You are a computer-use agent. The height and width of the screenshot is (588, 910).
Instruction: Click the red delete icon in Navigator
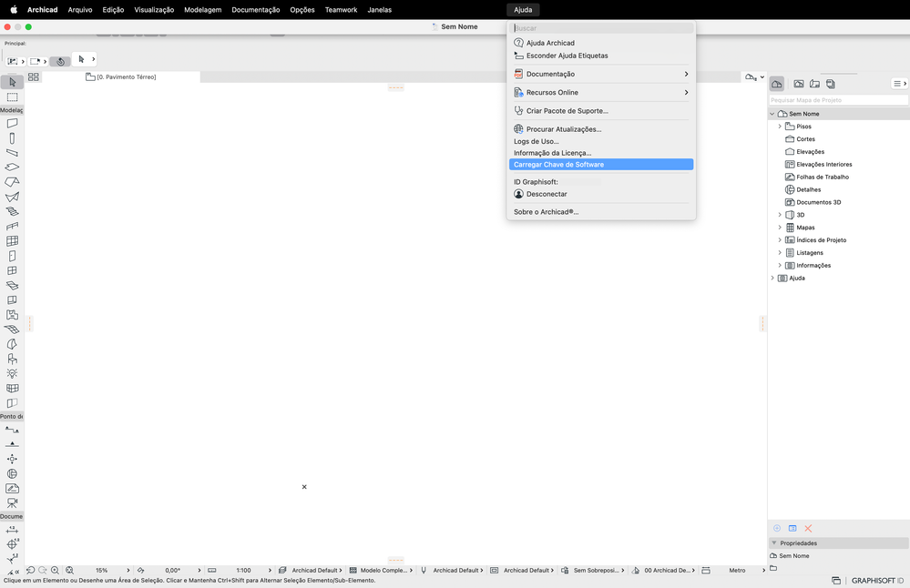[808, 528]
